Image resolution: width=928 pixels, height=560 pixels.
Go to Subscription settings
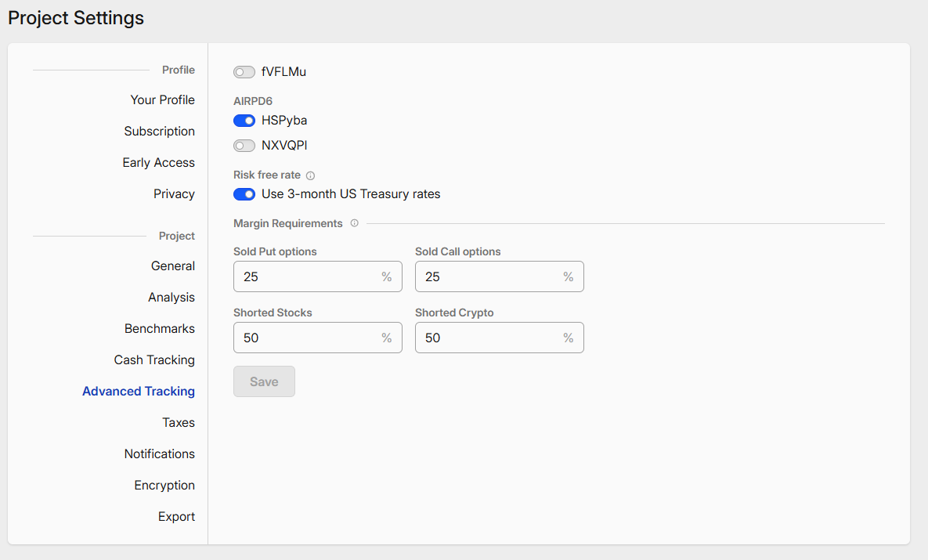click(x=159, y=132)
